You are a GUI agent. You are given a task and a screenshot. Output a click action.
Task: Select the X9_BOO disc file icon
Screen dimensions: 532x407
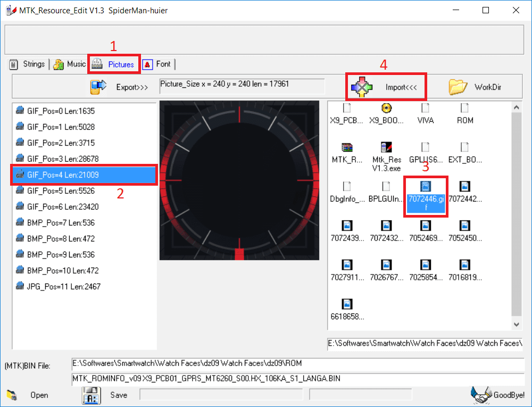click(x=386, y=109)
